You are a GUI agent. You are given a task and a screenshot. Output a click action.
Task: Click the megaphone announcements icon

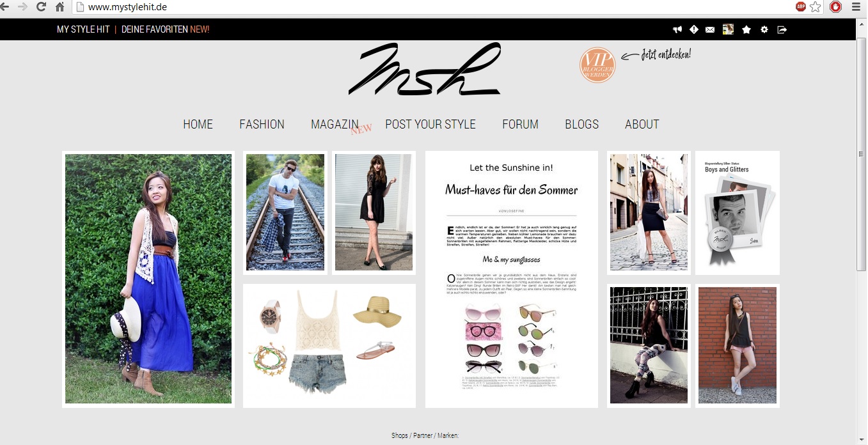[x=677, y=29]
